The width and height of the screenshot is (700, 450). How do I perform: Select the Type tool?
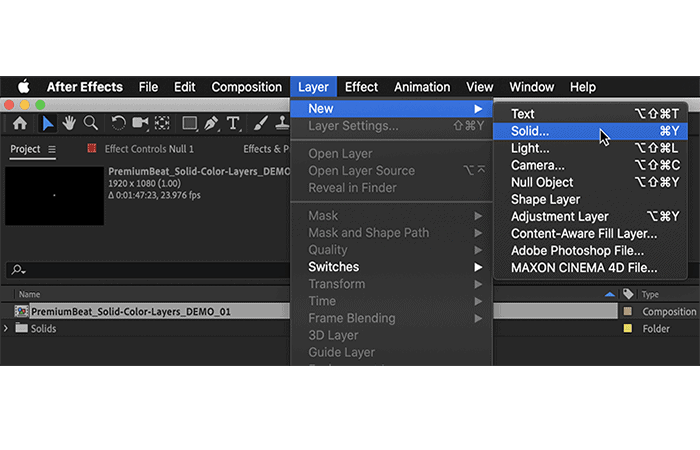pos(233,124)
